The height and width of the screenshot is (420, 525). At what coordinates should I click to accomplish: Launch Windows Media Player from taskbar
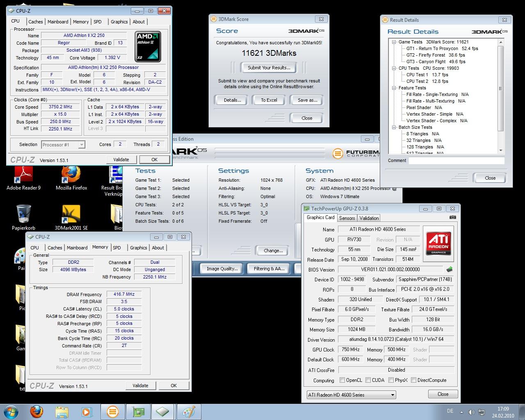[x=87, y=411]
